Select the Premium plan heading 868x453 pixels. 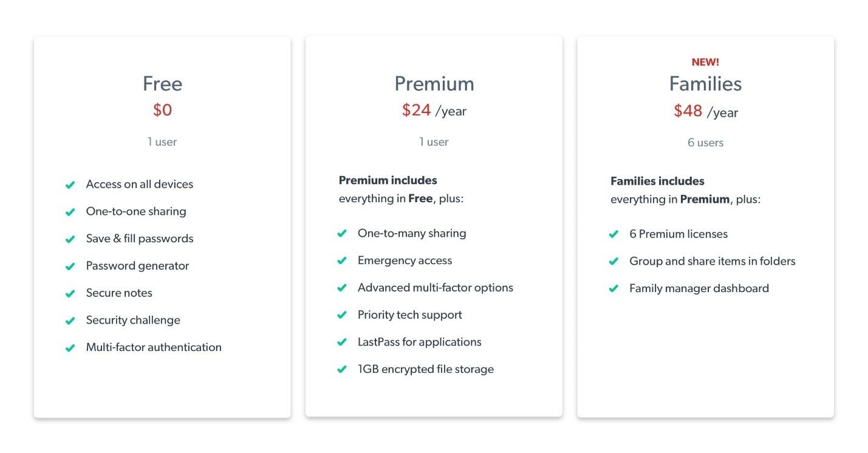(434, 84)
